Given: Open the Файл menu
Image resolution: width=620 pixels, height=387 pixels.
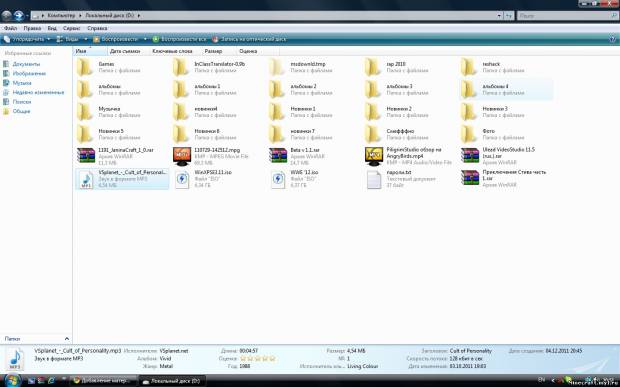Looking at the screenshot, I should [10, 28].
